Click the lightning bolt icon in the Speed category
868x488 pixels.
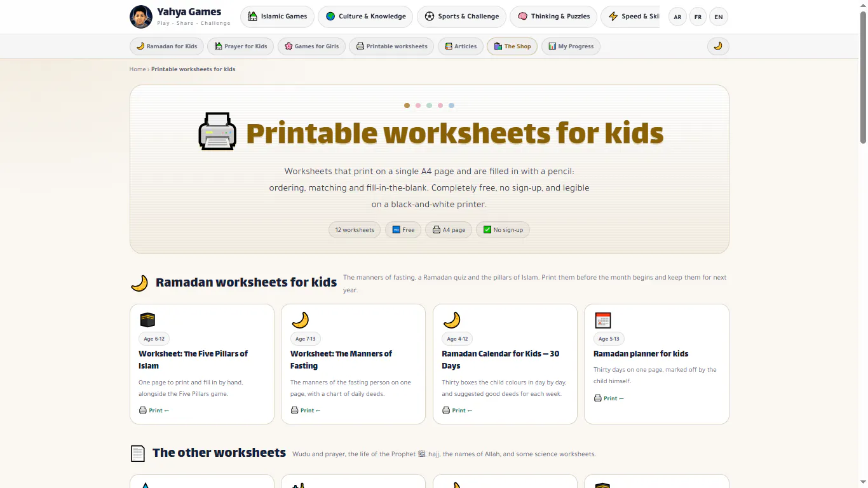coord(613,17)
